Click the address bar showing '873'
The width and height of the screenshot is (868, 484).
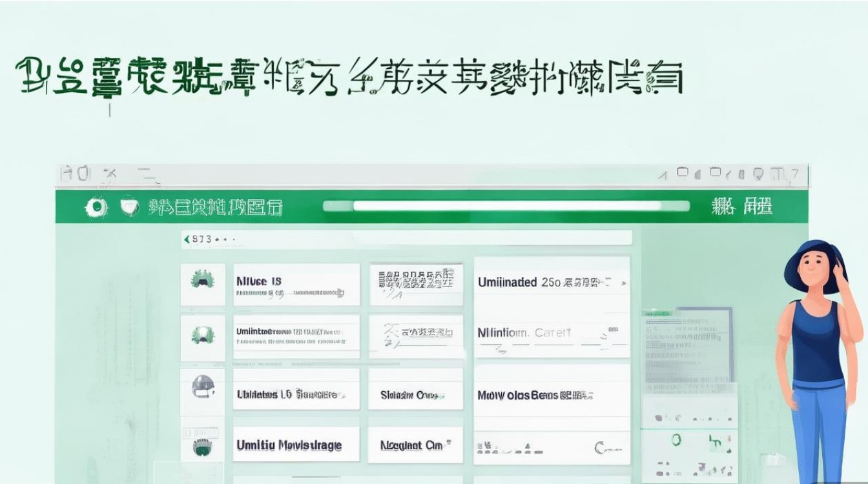click(407, 239)
